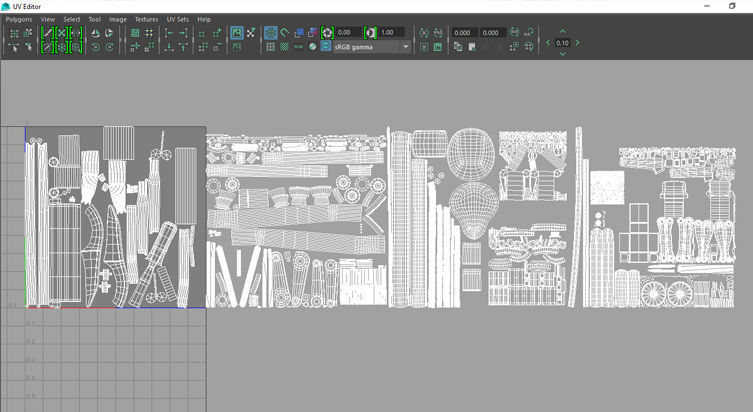Toggle Dim Image below Display Image

(237, 47)
